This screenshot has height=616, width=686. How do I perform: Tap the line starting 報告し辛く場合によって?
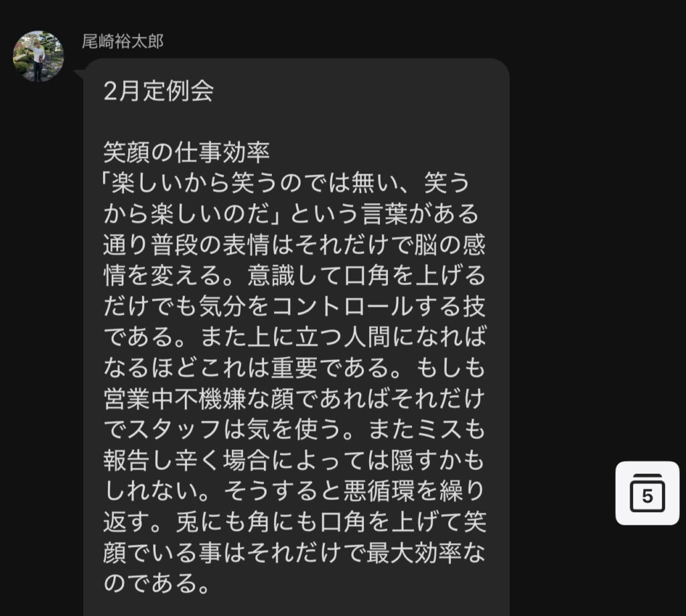click(295, 460)
